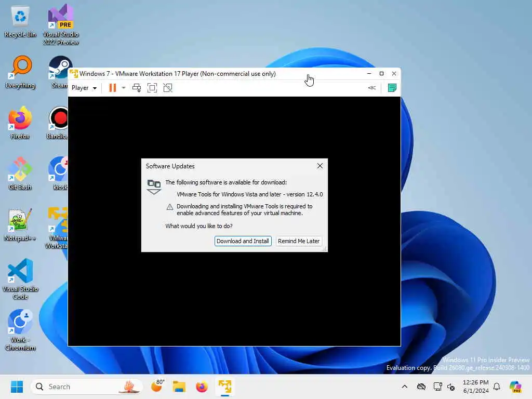Open Firefox from the taskbar

coord(202,387)
